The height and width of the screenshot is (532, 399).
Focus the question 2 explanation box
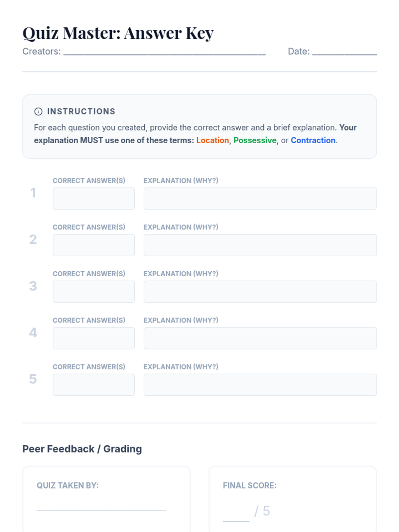pyautogui.click(x=260, y=245)
